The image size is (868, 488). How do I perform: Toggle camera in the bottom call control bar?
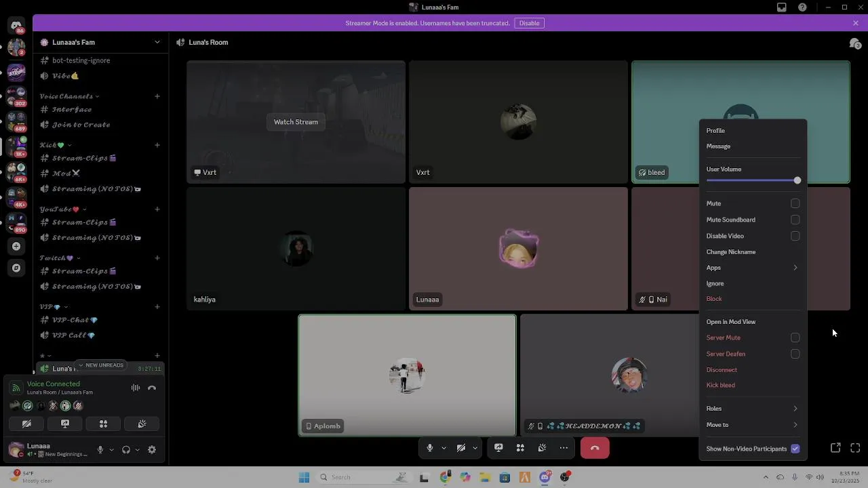(461, 448)
